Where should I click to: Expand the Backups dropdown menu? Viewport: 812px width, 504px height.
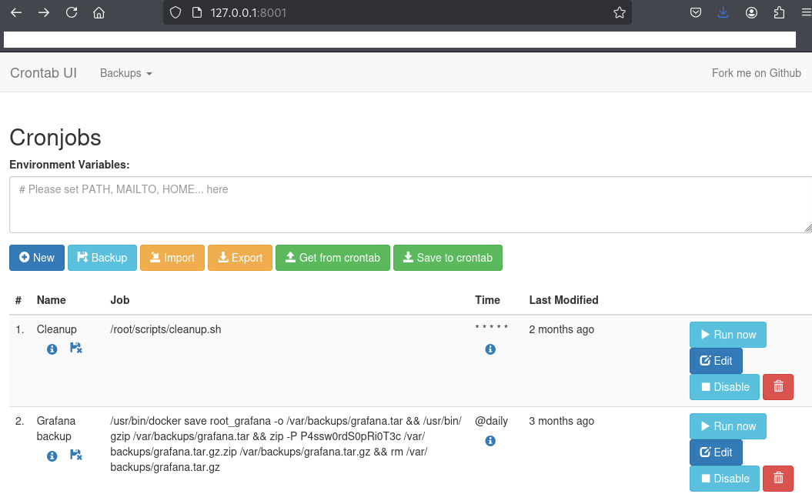(x=126, y=73)
